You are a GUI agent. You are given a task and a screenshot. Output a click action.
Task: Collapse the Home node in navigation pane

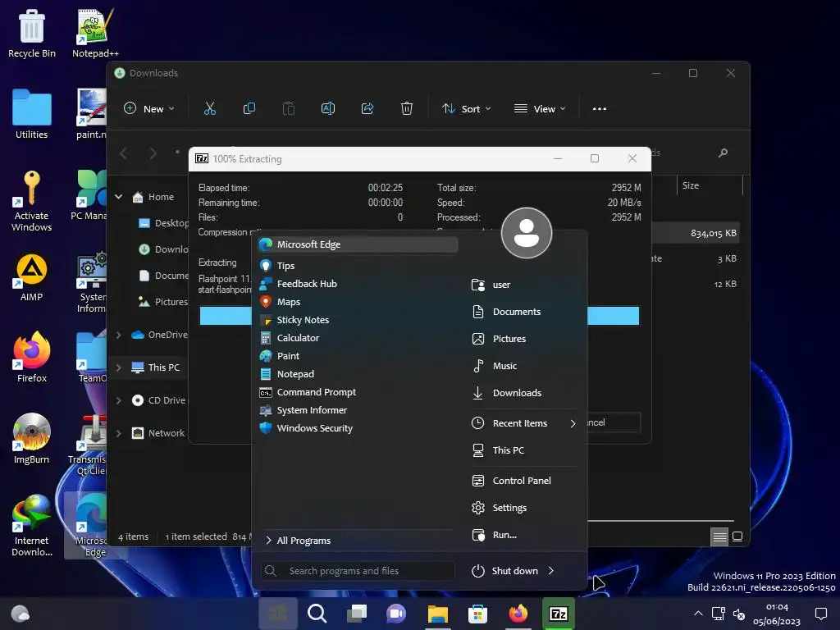click(x=118, y=197)
